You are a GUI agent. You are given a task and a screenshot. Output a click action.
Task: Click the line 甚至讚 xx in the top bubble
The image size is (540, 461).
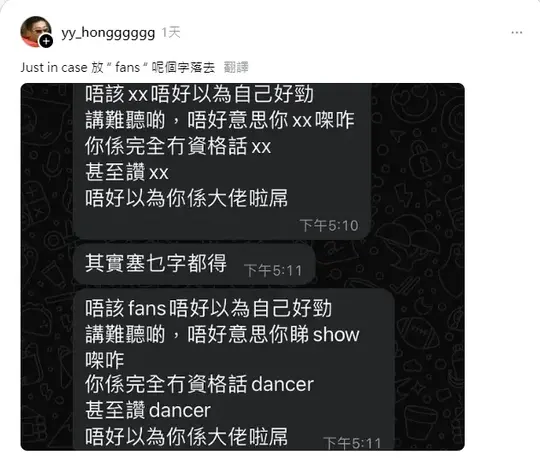127,172
